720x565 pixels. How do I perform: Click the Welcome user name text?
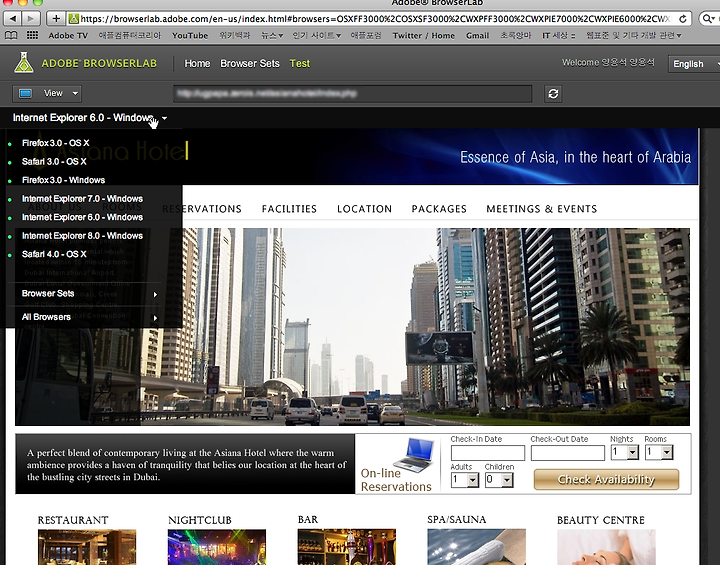[x=608, y=62]
